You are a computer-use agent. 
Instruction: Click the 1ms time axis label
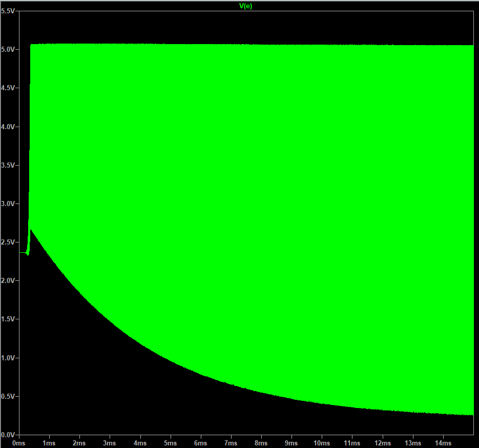[49, 443]
